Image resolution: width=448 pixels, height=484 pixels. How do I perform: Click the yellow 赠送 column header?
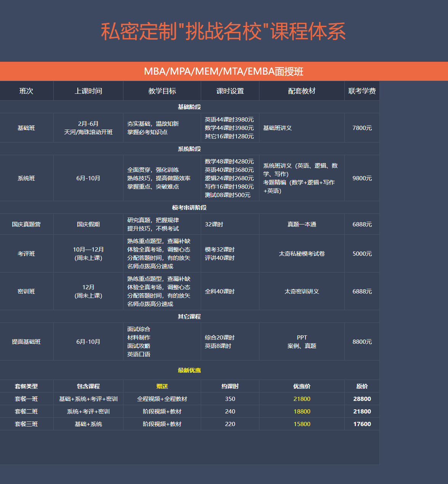pyautogui.click(x=162, y=386)
